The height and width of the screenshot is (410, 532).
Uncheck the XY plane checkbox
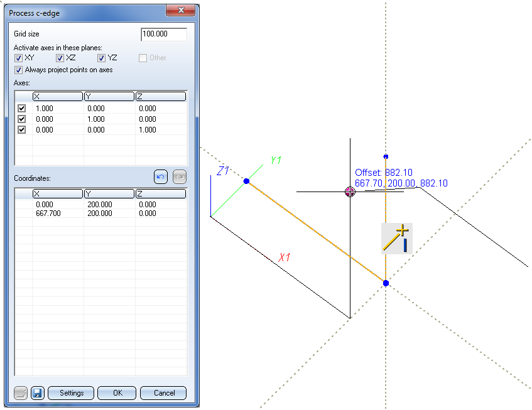[x=19, y=58]
